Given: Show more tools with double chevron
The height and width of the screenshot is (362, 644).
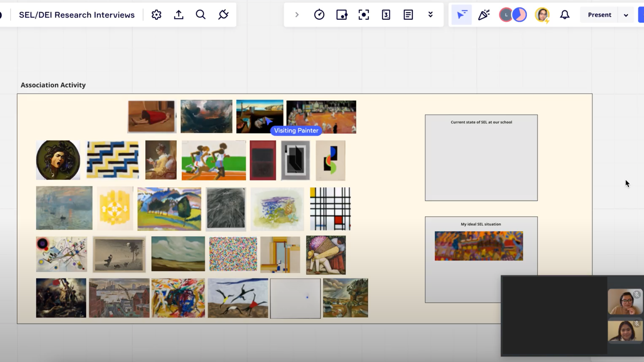Looking at the screenshot, I should (430, 15).
